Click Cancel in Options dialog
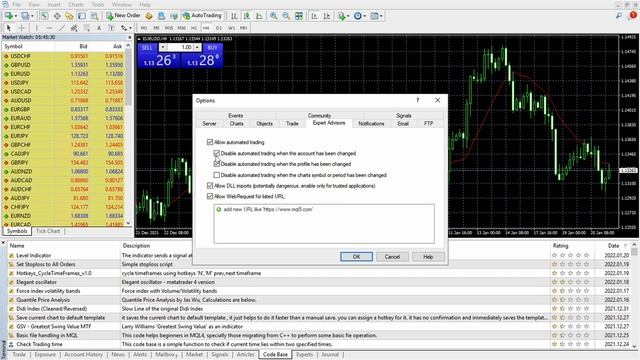Screen dimensions: 640x360 coord(392,257)
